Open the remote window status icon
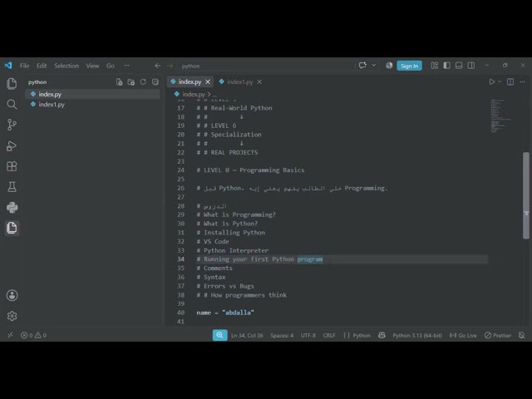The image size is (532, 399). pyautogui.click(x=10, y=335)
